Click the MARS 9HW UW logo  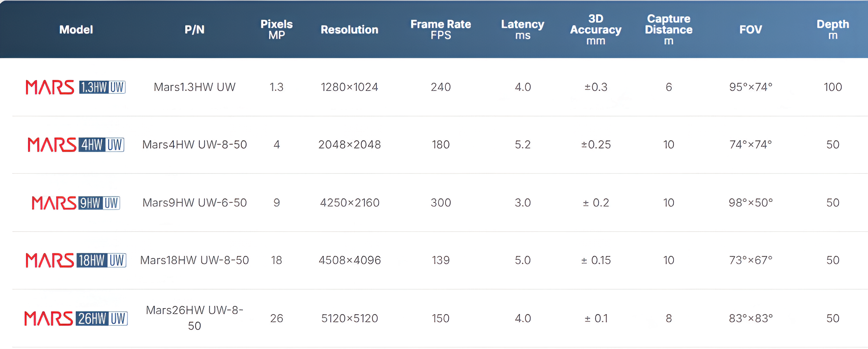[x=76, y=203]
